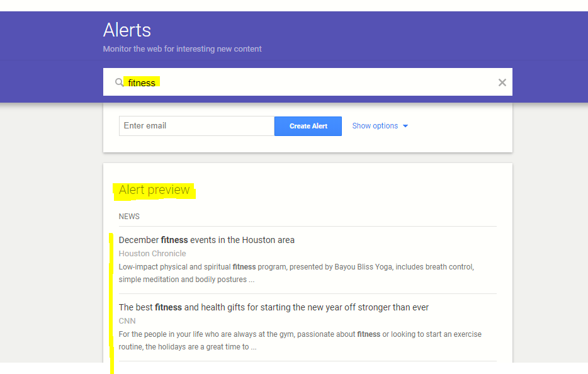Expand the arrow beside Show options
The width and height of the screenshot is (588, 374).
(x=405, y=126)
